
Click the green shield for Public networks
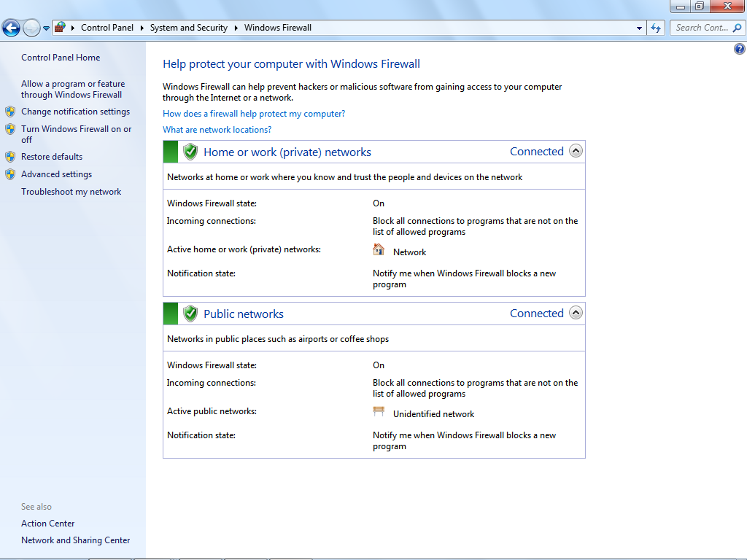point(190,314)
